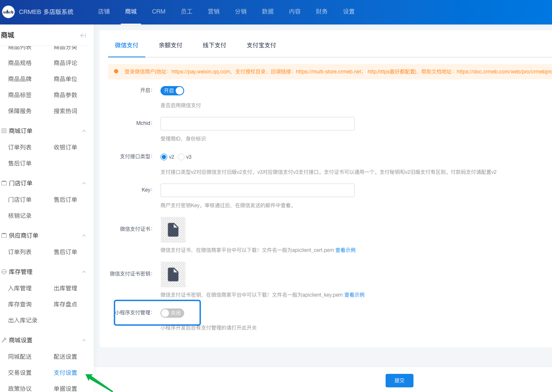Click the WeChat payment certificate file icon
This screenshot has height=392, width=552.
(x=173, y=230)
